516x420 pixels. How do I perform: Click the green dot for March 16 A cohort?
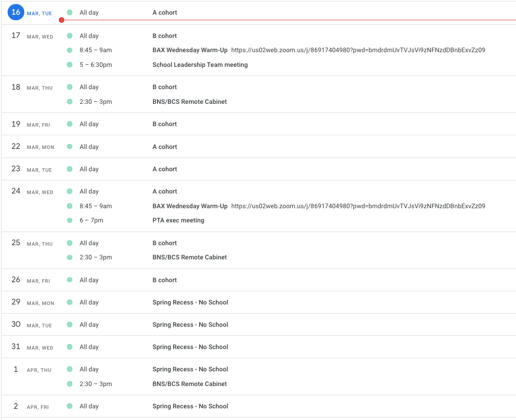point(69,12)
